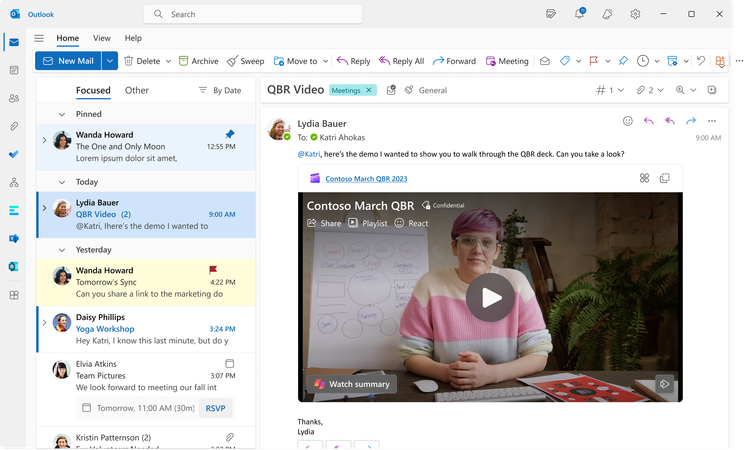The image size is (750, 450).
Task: Open the settings gear icon
Action: point(635,14)
